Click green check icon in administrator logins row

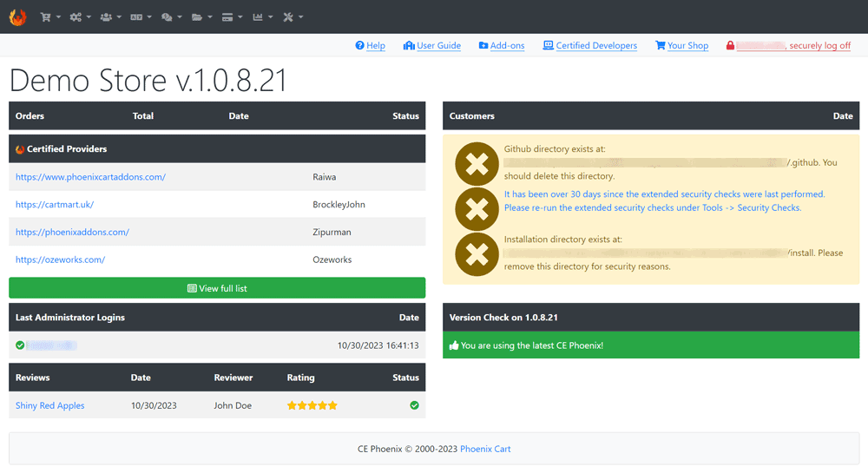(x=20, y=345)
